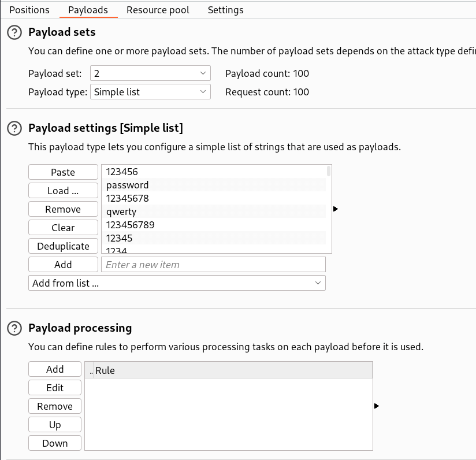The height and width of the screenshot is (460, 476).
Task: Open the Payload settings help icon
Action: point(14,128)
